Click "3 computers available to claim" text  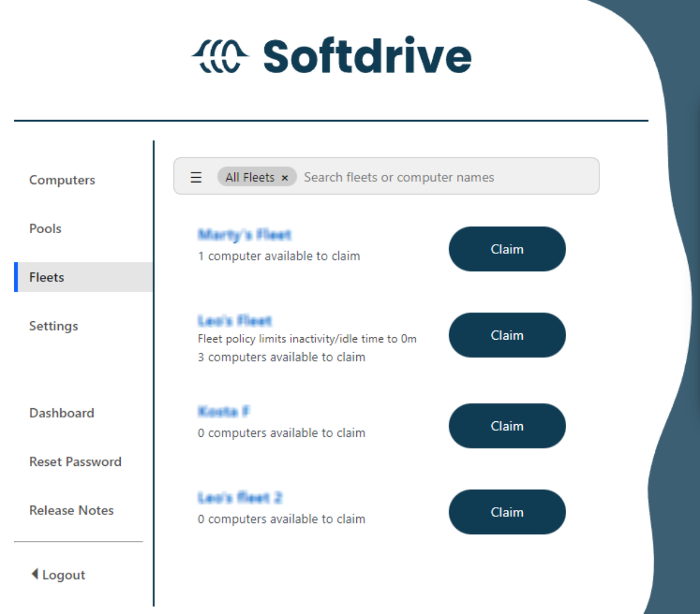[x=281, y=357]
